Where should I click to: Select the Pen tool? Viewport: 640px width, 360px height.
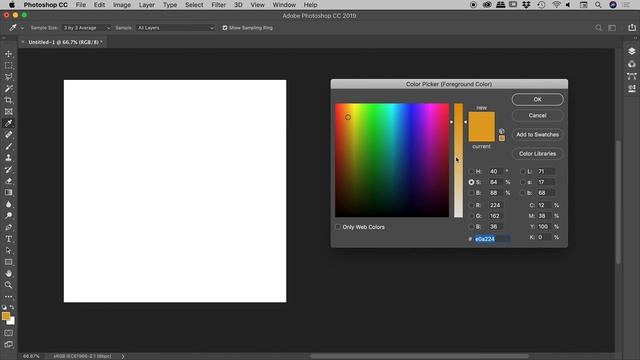[9, 227]
